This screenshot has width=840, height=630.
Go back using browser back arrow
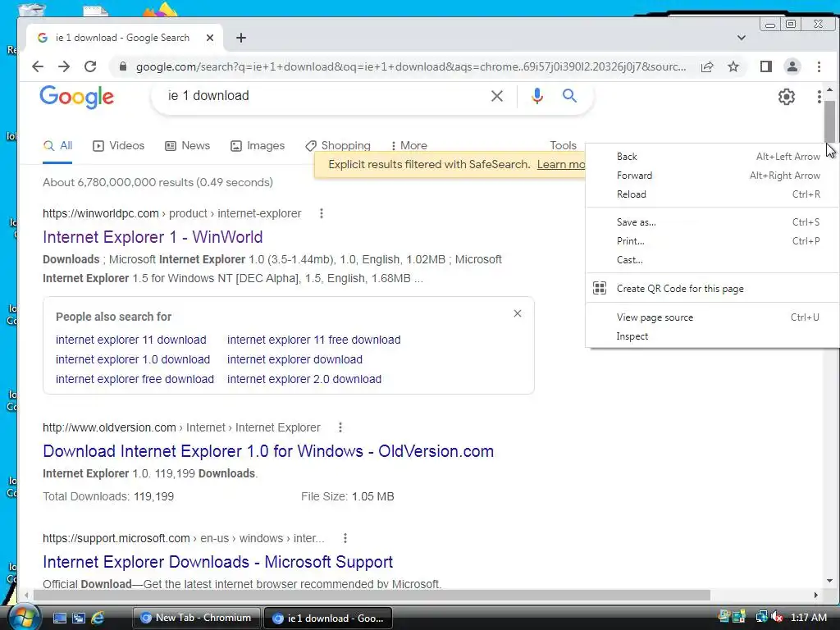[38, 66]
